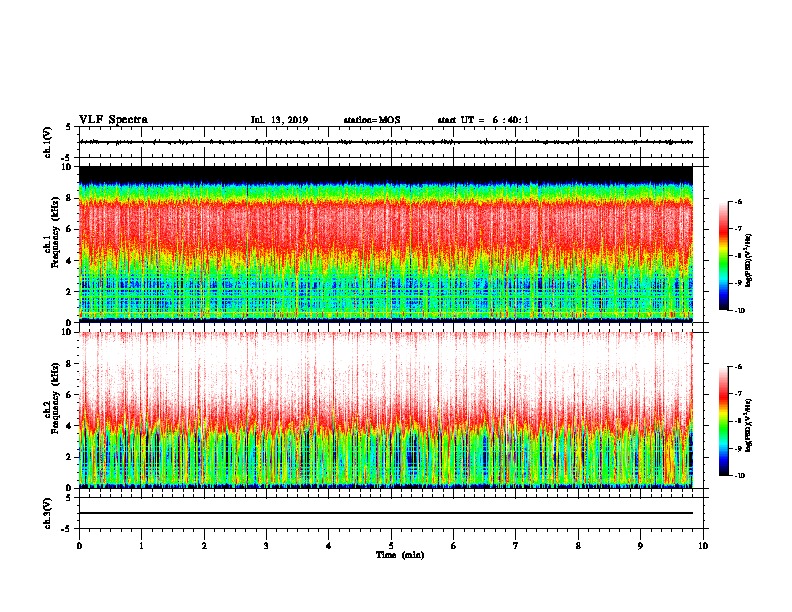Click the "ch.3(V)" waveform axis label
The height and width of the screenshot is (612, 792).
tap(48, 513)
